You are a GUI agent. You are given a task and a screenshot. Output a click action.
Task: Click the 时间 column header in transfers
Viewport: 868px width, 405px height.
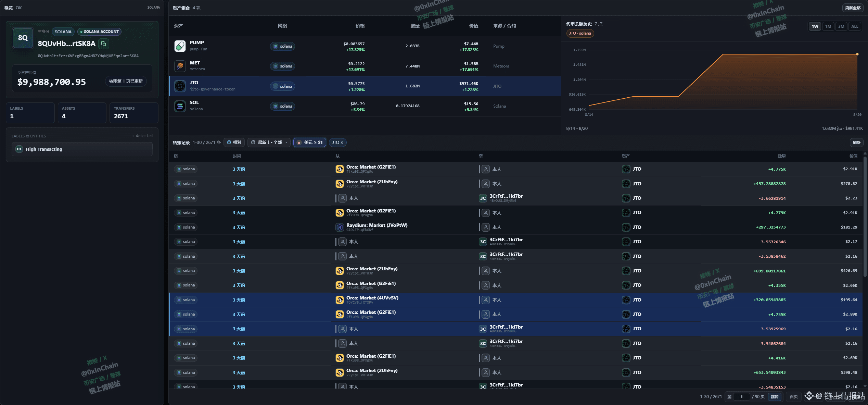coord(237,156)
